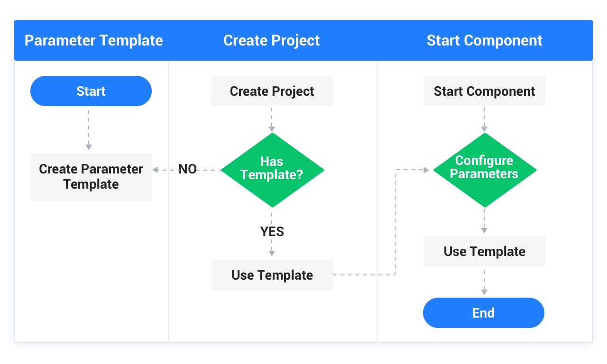This screenshot has width=607, height=364.
Task: Select the green Has Template? decision diamond
Action: [272, 170]
